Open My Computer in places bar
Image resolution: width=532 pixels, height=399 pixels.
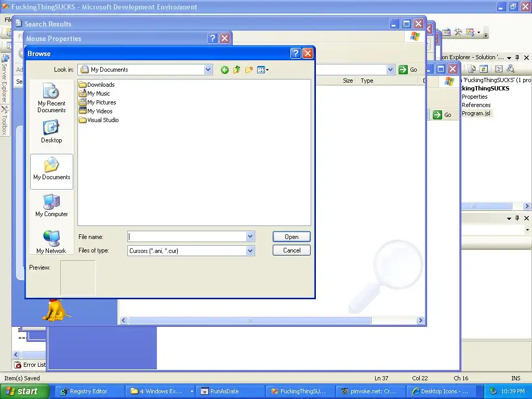point(51,205)
